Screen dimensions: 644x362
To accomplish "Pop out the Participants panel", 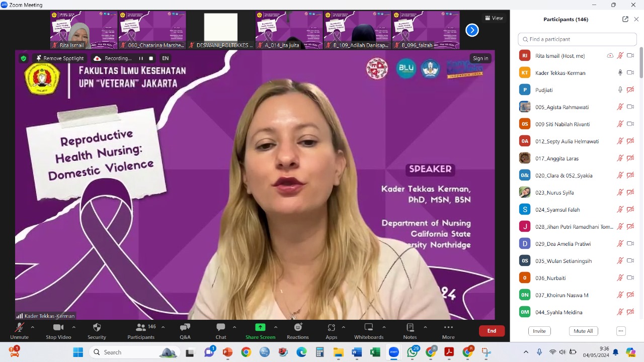I will 625,19.
